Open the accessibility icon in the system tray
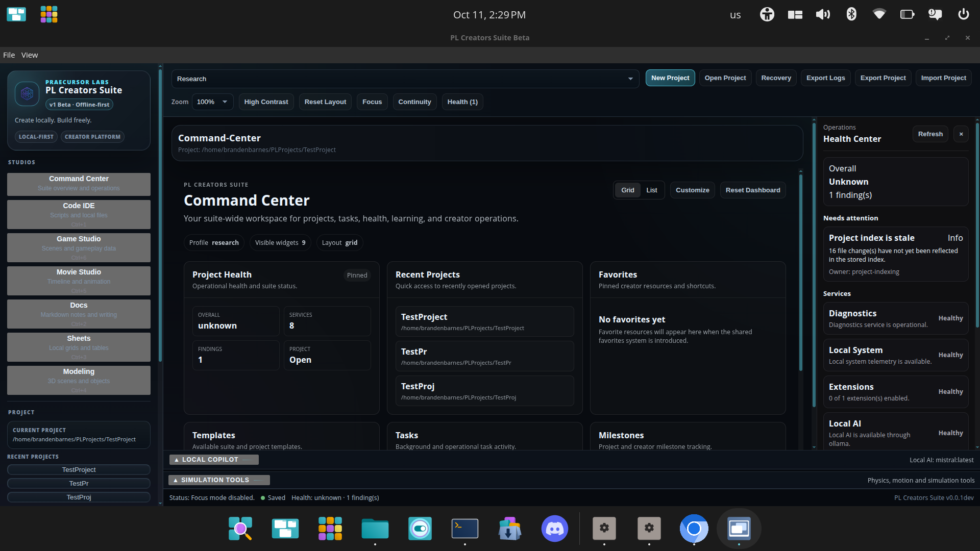The width and height of the screenshot is (980, 551). tap(767, 14)
